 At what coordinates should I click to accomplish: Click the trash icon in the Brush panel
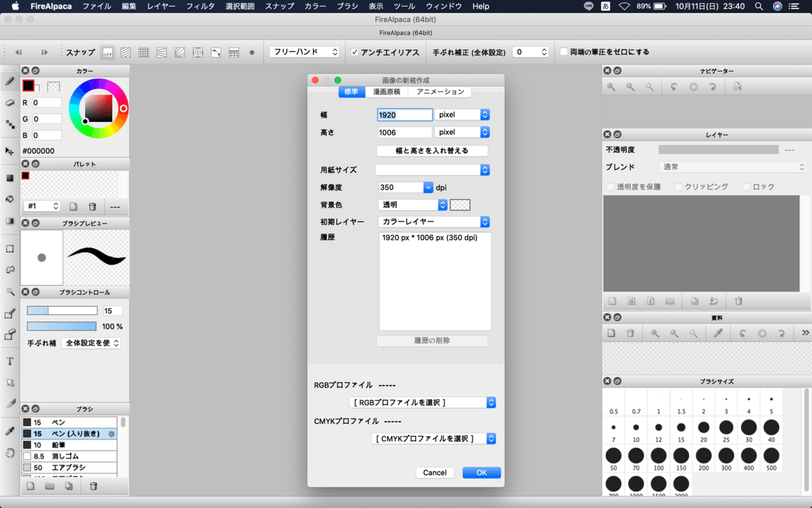(93, 486)
